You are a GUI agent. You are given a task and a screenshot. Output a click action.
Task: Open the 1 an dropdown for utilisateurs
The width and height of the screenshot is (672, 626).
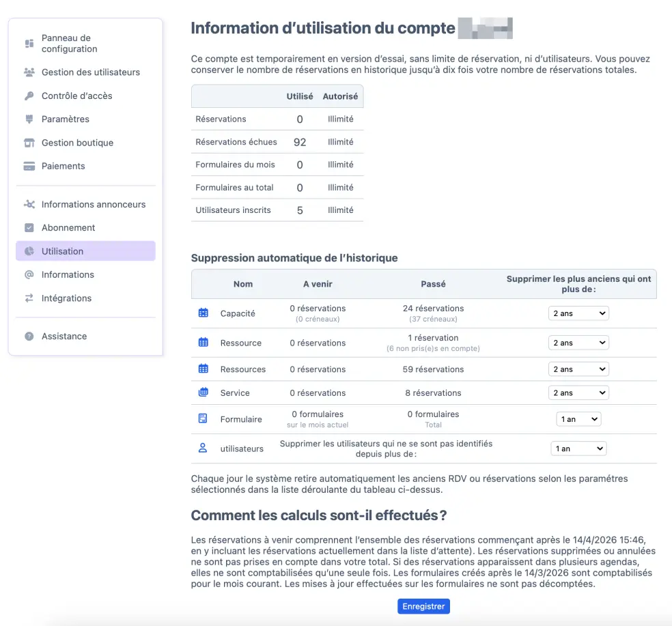[578, 448]
